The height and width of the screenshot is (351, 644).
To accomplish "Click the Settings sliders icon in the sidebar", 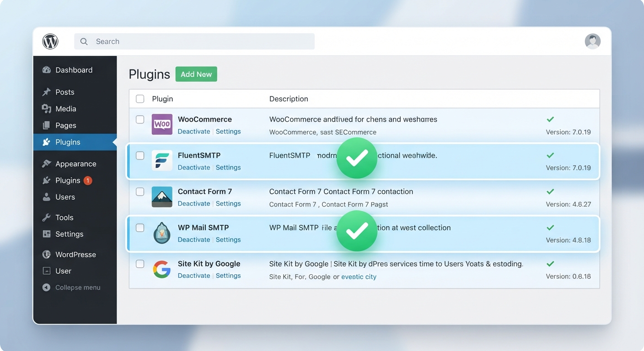I will click(46, 234).
